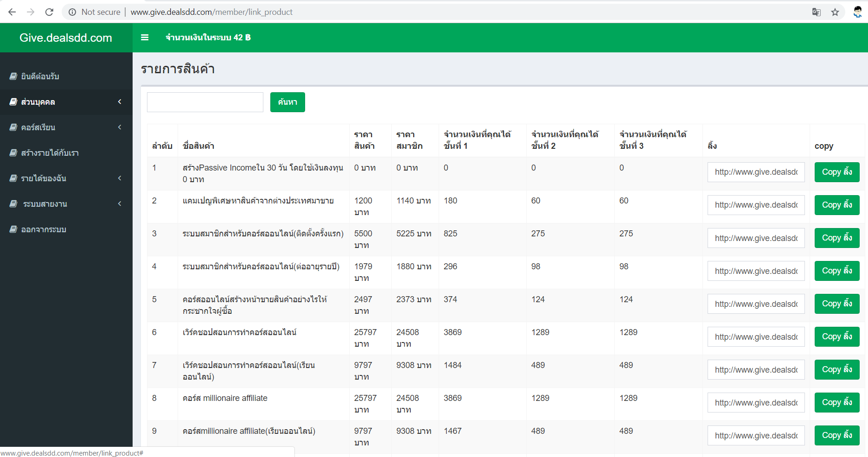Click Copy ลิ้ง for คอร์ส millionaire affiliate row
The image size is (868, 457).
click(837, 402)
